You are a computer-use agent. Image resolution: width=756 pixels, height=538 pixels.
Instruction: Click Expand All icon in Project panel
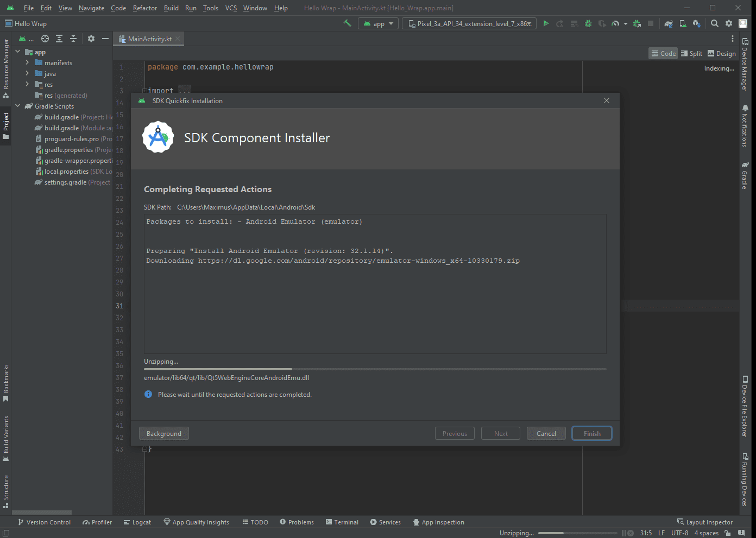click(59, 39)
